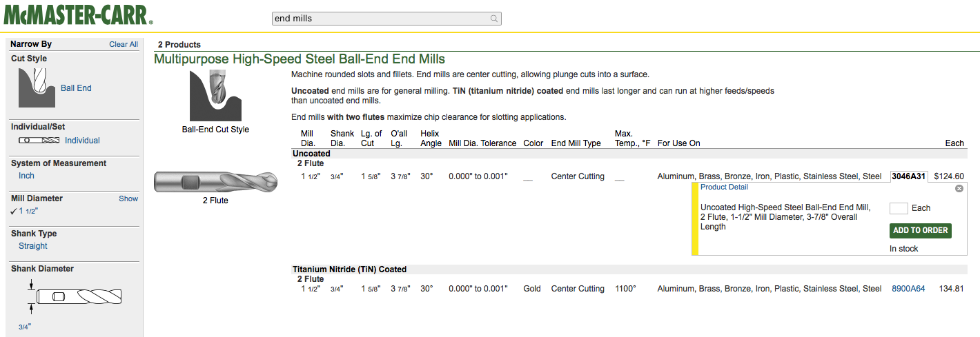This screenshot has height=337, width=980.
Task: Select part number 3046A31
Action: [909, 176]
